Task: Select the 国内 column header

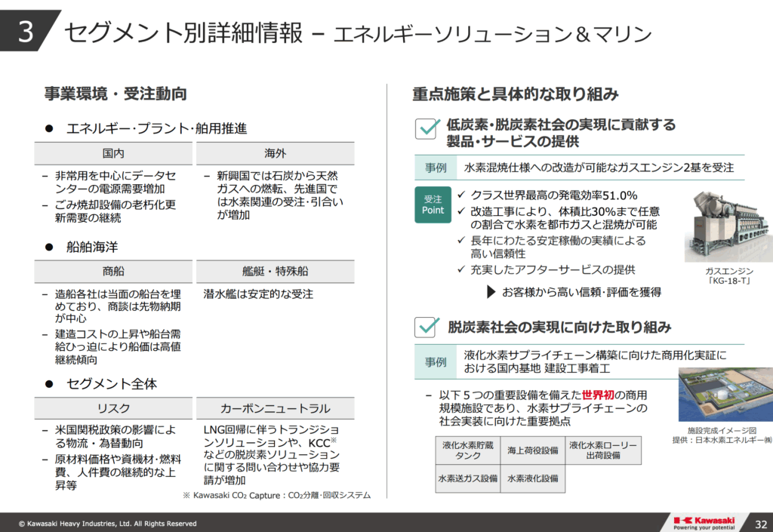Action: tap(113, 153)
